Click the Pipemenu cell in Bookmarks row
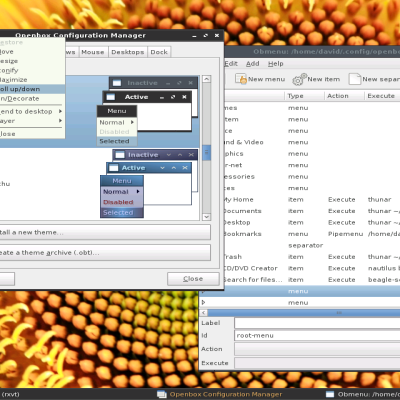The height and width of the screenshot is (400, 400). (x=345, y=234)
